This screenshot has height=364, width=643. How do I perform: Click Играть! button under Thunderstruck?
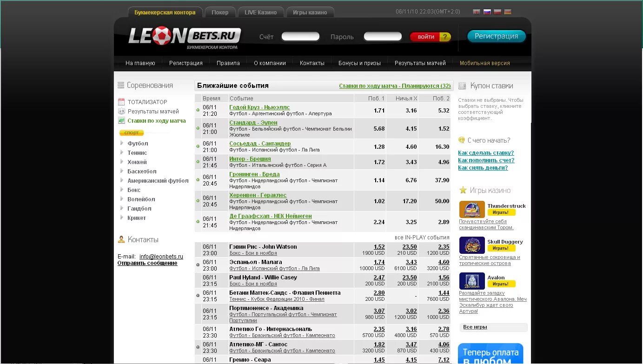coord(501,212)
